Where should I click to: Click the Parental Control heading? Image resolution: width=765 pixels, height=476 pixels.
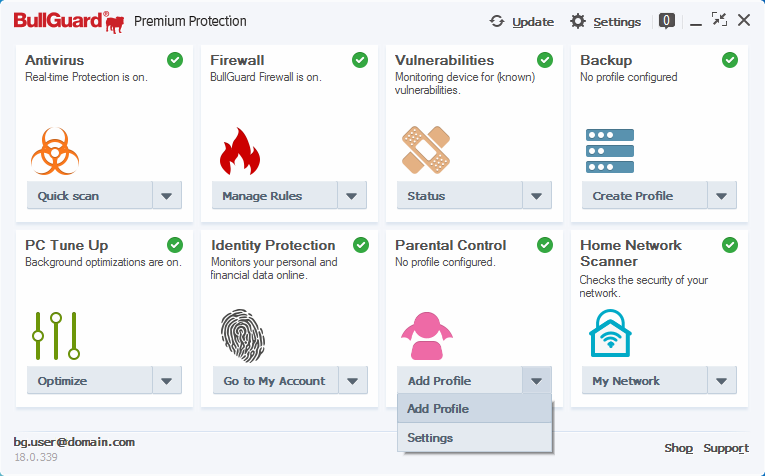(451, 245)
